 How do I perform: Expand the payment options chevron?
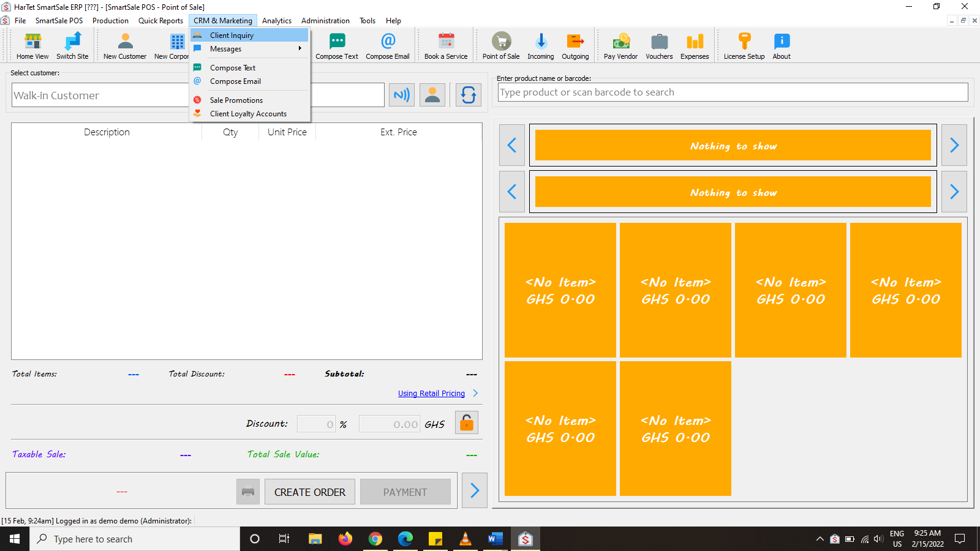click(x=475, y=490)
